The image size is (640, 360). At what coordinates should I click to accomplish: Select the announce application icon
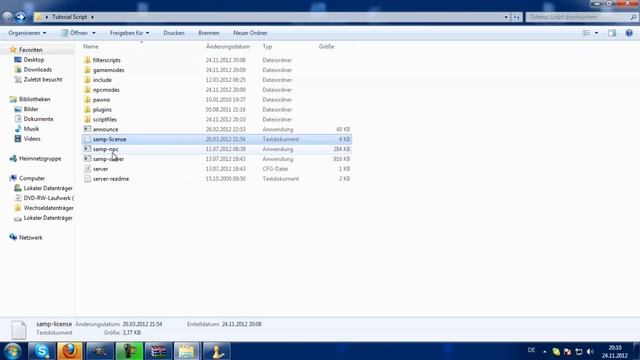click(87, 129)
